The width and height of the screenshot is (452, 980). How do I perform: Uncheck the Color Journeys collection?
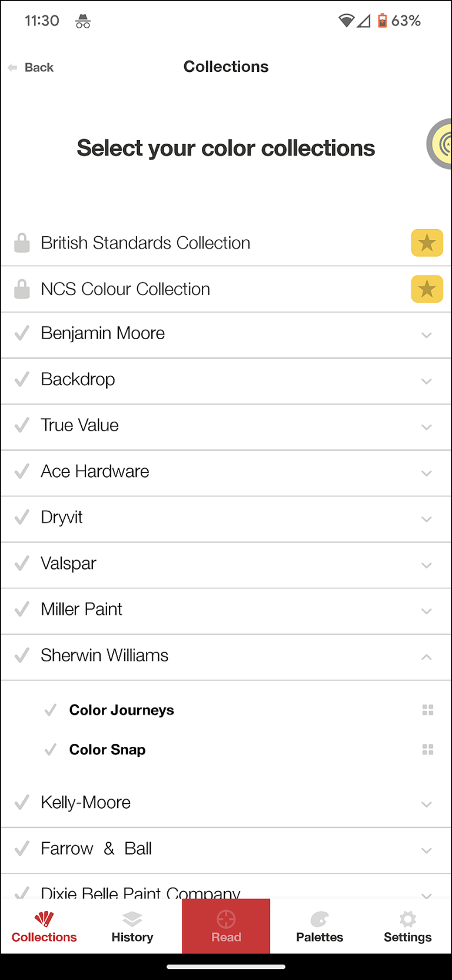tap(51, 710)
